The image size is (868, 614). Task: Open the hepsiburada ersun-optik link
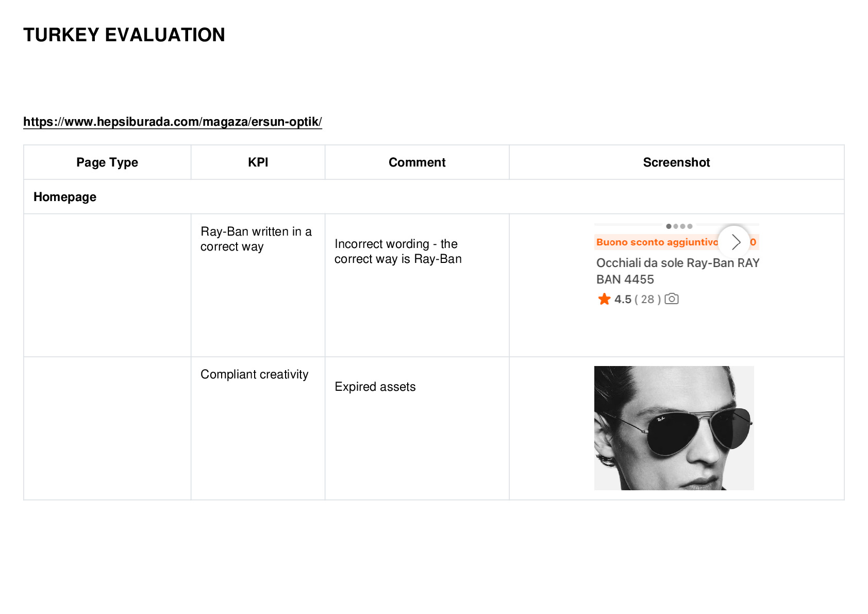[173, 122]
